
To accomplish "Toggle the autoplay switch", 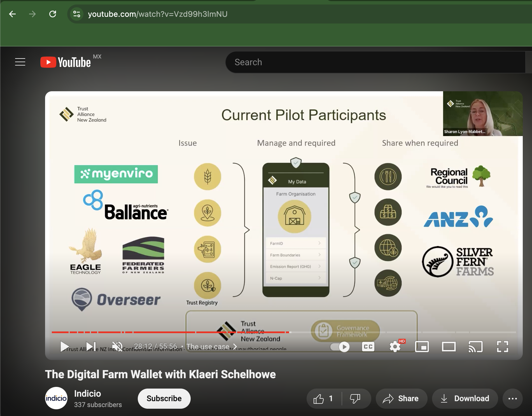I will pyautogui.click(x=340, y=347).
